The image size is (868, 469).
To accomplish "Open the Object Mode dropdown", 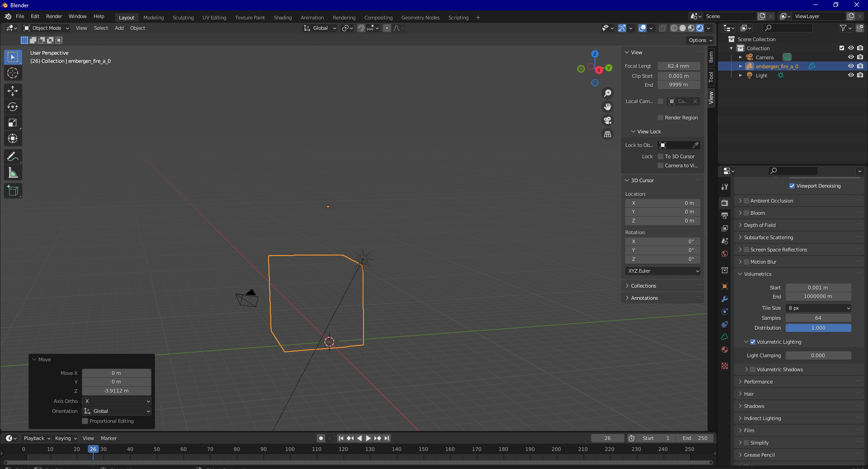I will (46, 28).
